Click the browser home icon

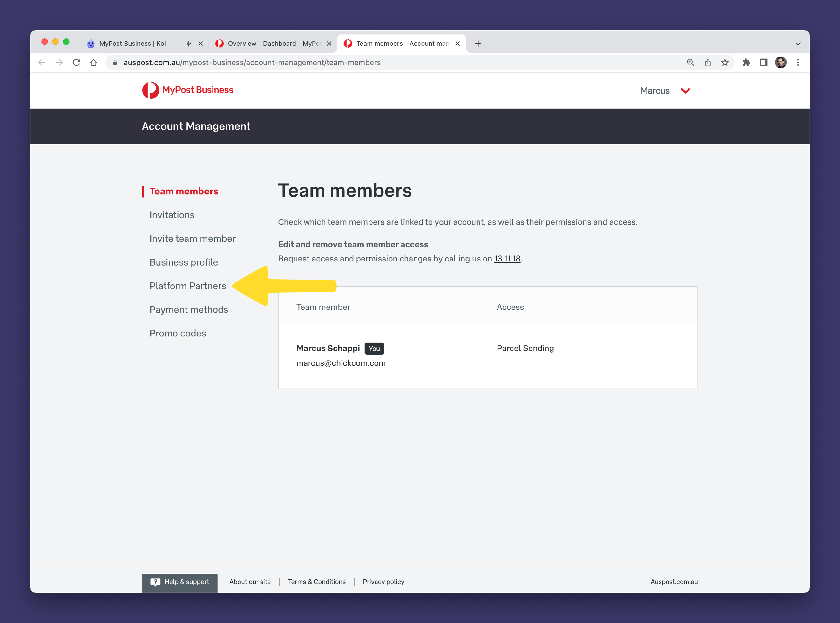click(x=94, y=62)
